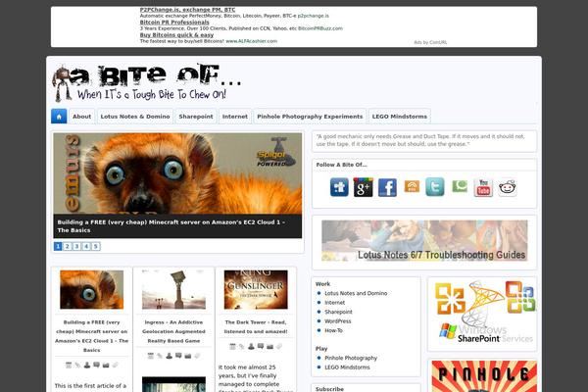Open the Sharepoint navigation tab
Viewport: 588px width, 392px height.
(x=196, y=117)
